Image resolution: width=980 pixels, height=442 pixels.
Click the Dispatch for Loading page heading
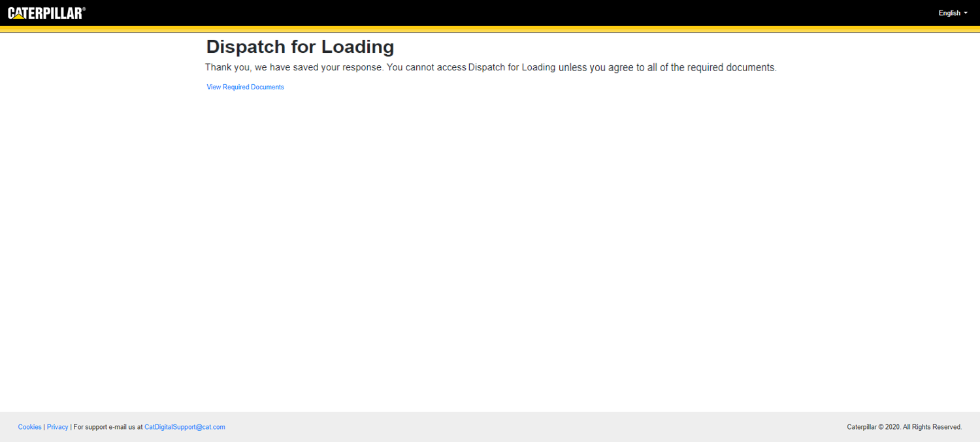pos(300,47)
